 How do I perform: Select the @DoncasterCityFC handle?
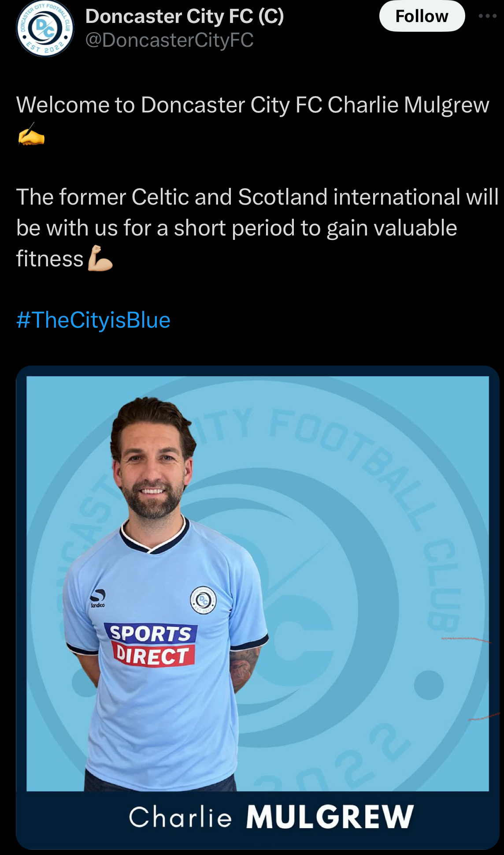(169, 40)
